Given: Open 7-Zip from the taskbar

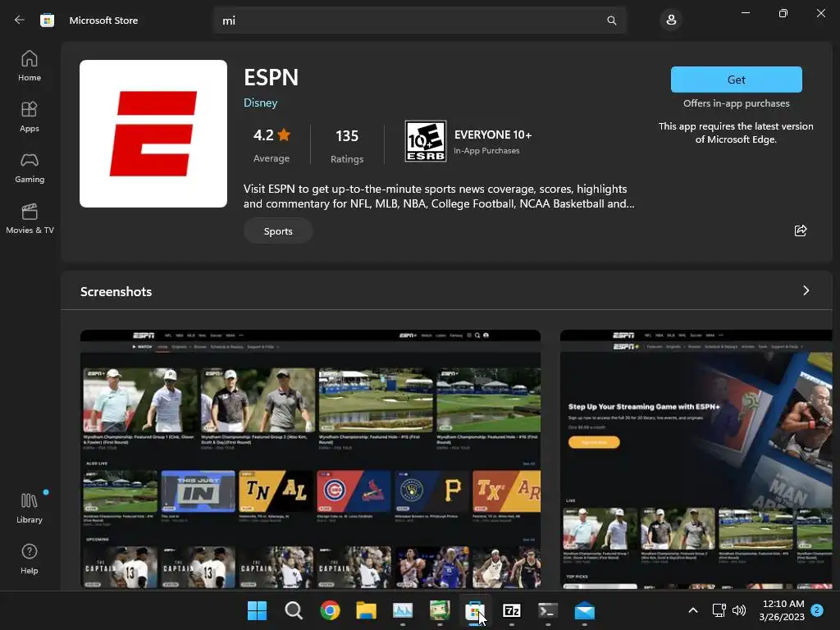Looking at the screenshot, I should (x=512, y=610).
